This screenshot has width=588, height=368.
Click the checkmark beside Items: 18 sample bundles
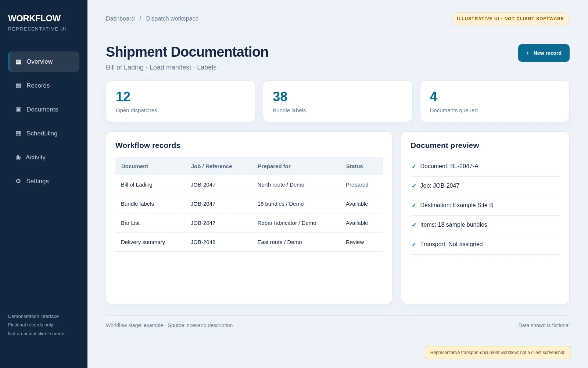[x=414, y=225]
